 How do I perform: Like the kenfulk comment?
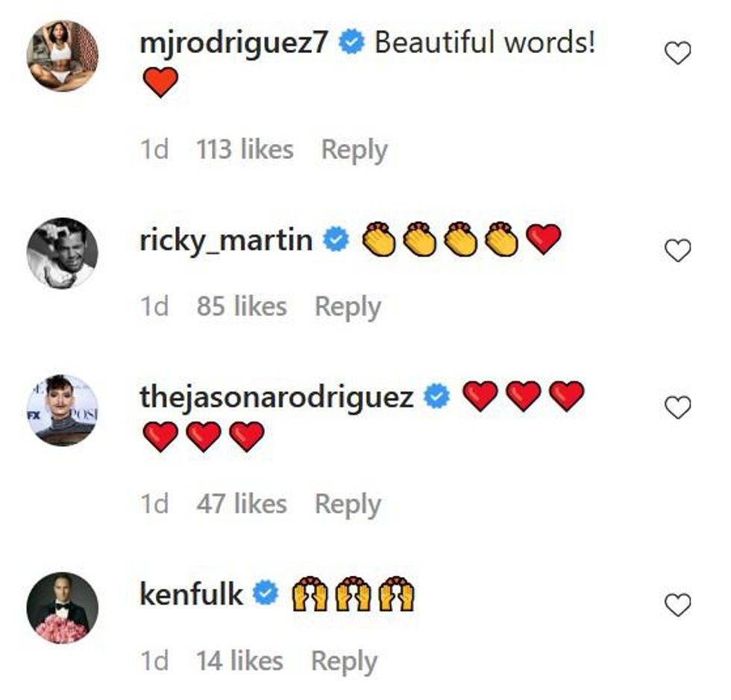click(x=677, y=606)
